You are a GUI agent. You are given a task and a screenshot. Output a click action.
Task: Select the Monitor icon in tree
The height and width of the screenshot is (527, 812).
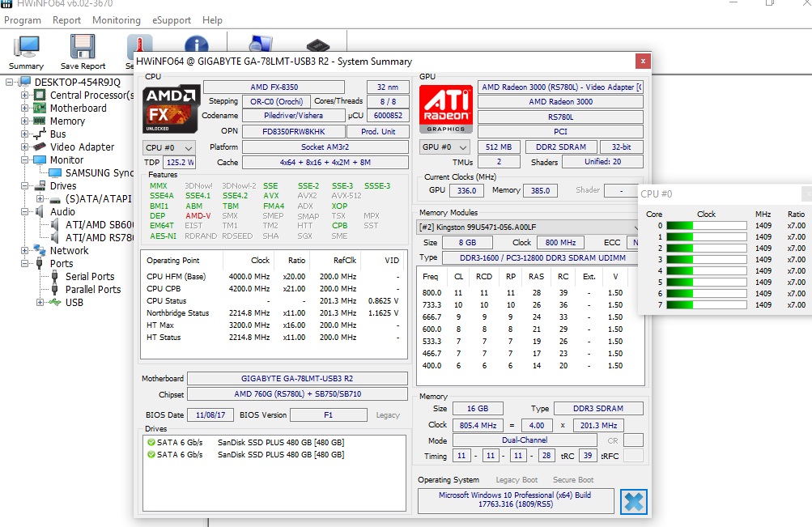coord(40,160)
